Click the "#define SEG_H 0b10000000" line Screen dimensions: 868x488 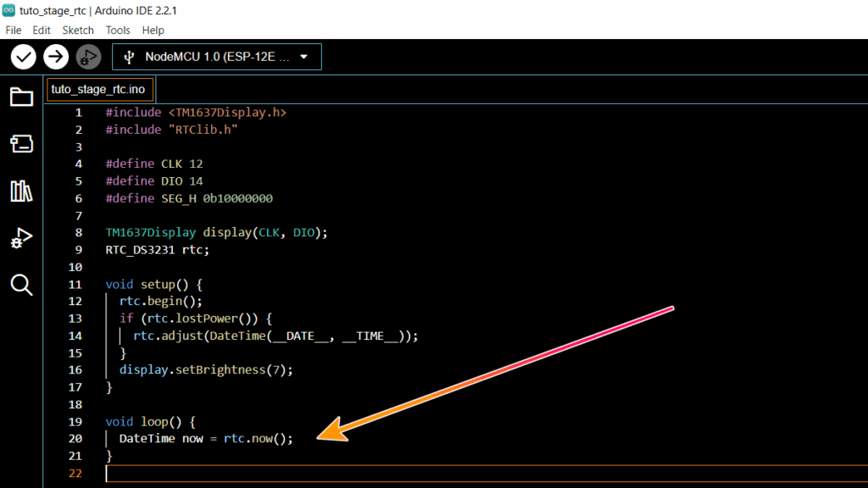point(189,198)
